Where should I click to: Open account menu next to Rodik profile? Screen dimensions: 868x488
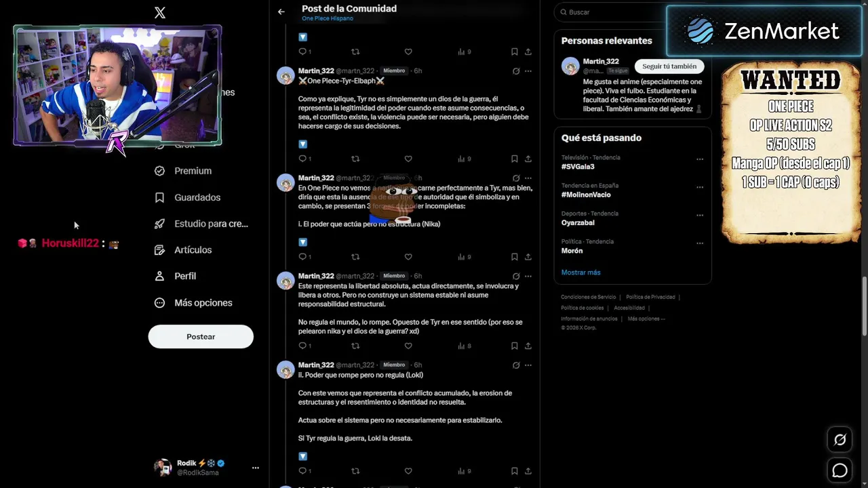point(256,468)
